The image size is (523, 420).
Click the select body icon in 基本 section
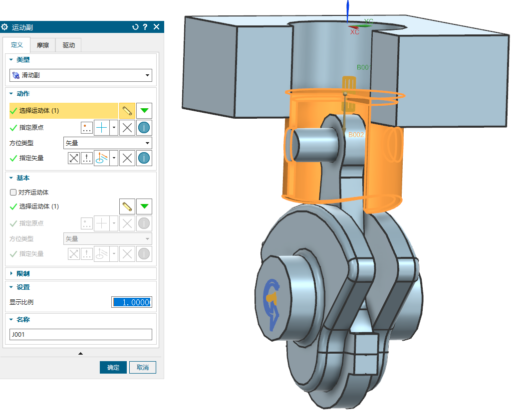(127, 207)
